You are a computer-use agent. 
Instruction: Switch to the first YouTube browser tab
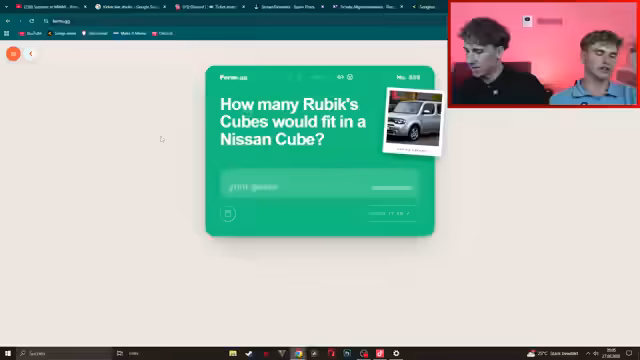[48, 7]
